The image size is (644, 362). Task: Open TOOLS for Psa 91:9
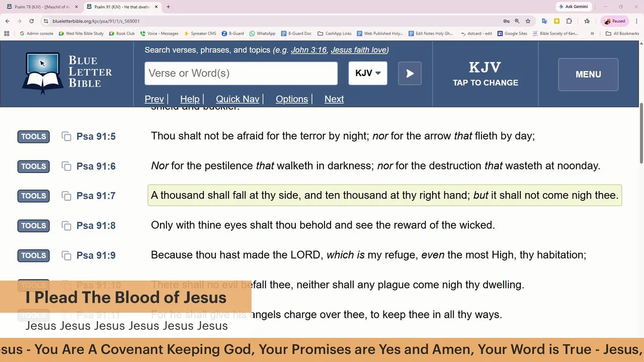pyautogui.click(x=34, y=255)
